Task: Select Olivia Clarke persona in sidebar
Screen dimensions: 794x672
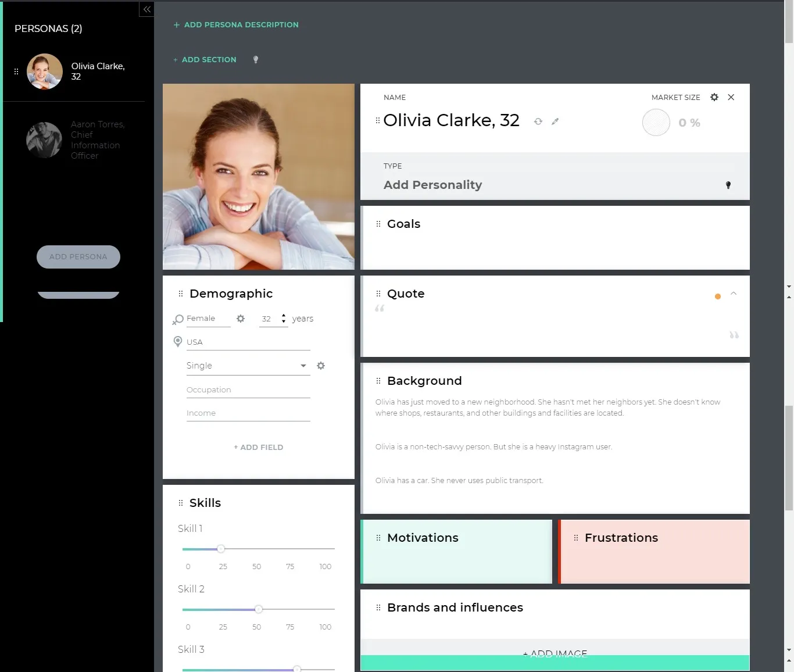Action: 76,72
